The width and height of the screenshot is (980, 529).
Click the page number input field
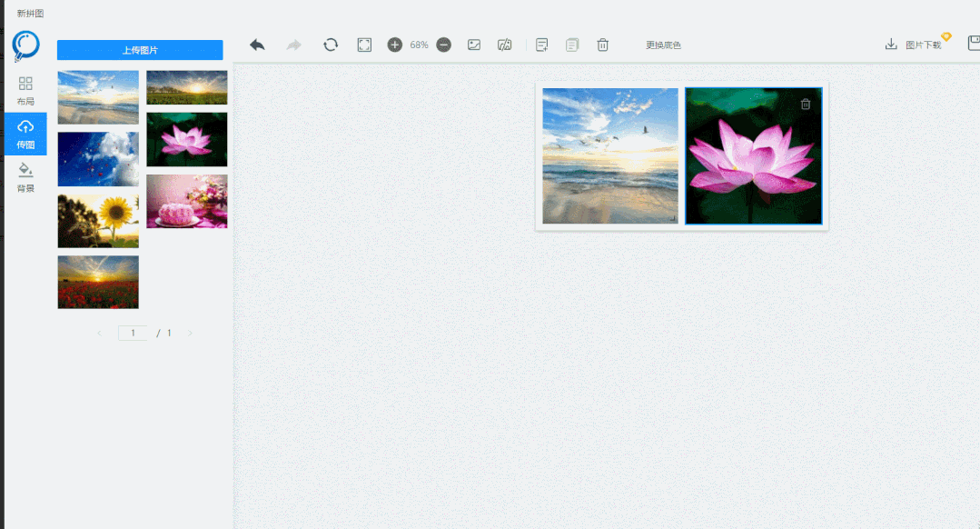pos(133,334)
